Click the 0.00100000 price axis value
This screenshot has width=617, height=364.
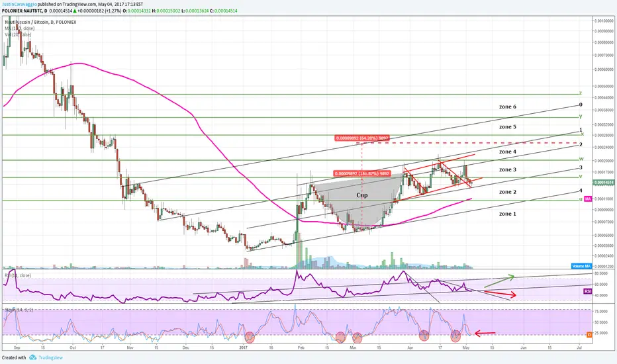pos(604,21)
